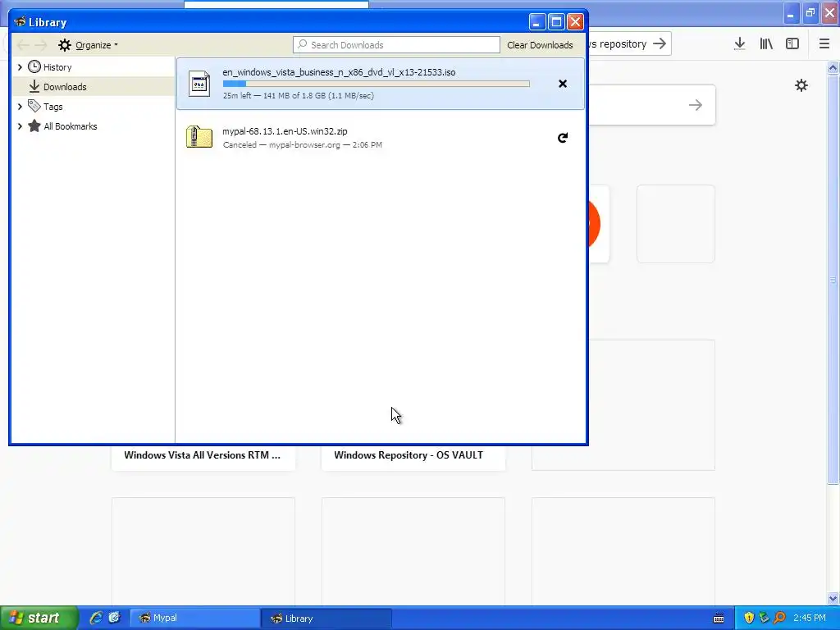Image resolution: width=840 pixels, height=630 pixels.
Task: Click the ISO download progress bar
Action: [376, 84]
